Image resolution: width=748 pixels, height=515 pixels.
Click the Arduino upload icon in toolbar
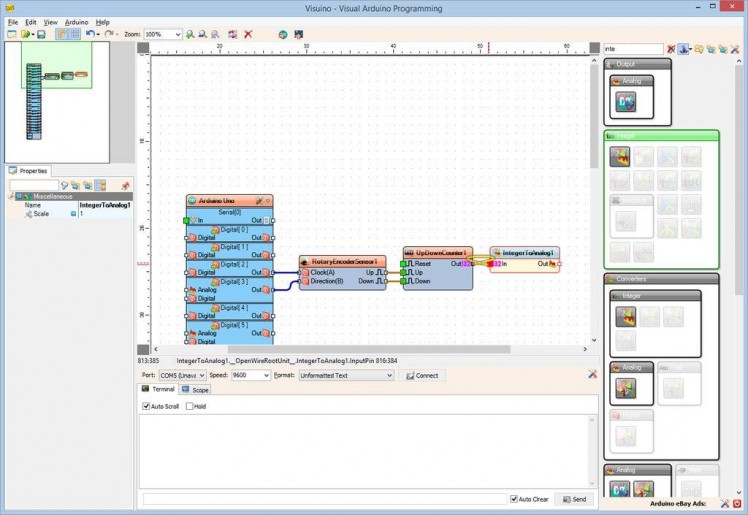pos(298,34)
